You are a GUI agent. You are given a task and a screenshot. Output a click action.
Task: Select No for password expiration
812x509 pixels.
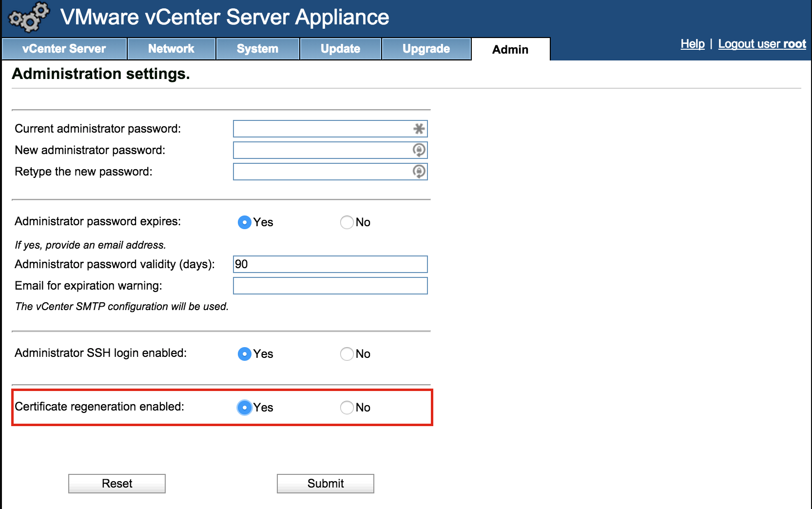coord(347,222)
